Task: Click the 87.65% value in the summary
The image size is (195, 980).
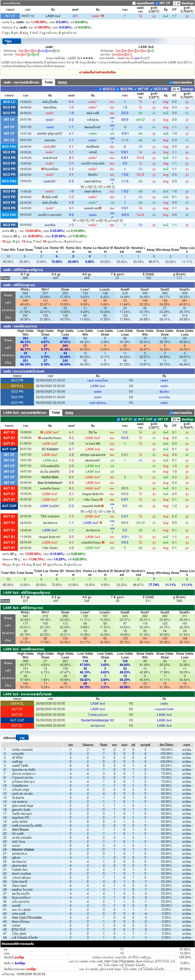Action: [x=185, y=949]
